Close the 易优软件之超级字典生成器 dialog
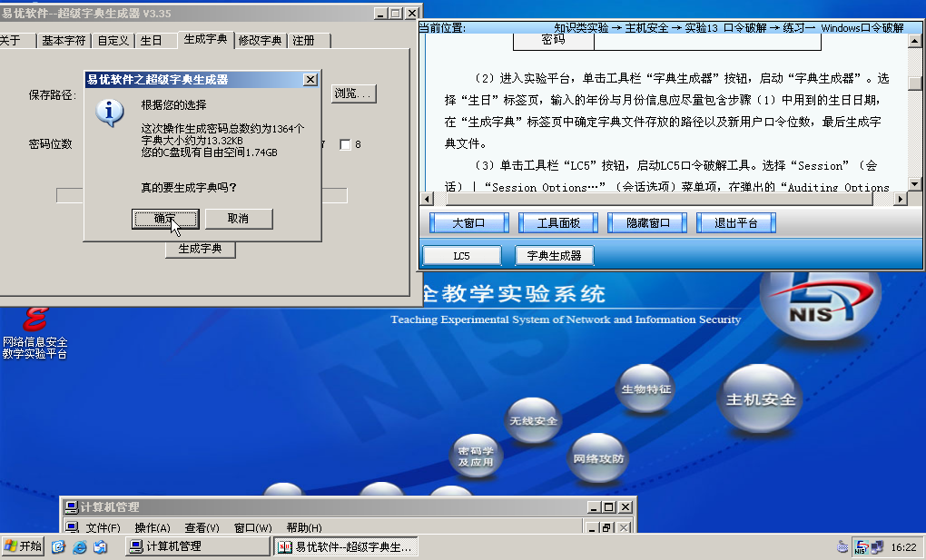Viewport: 926px width, 560px height. (x=310, y=79)
